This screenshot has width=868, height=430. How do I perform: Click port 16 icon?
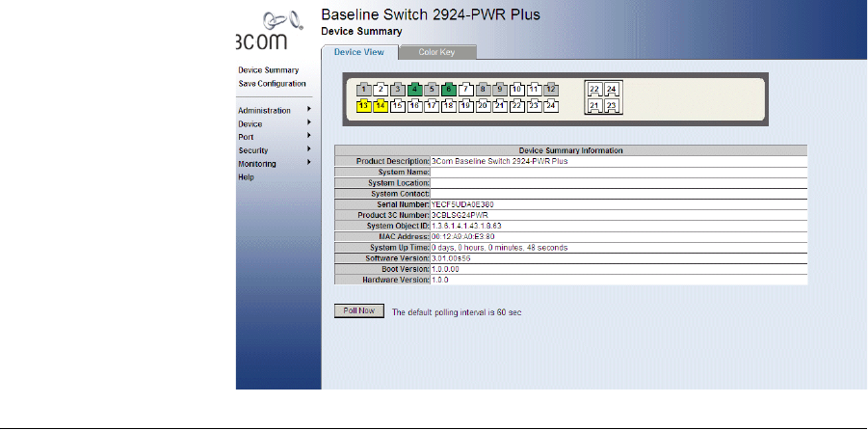pyautogui.click(x=414, y=105)
